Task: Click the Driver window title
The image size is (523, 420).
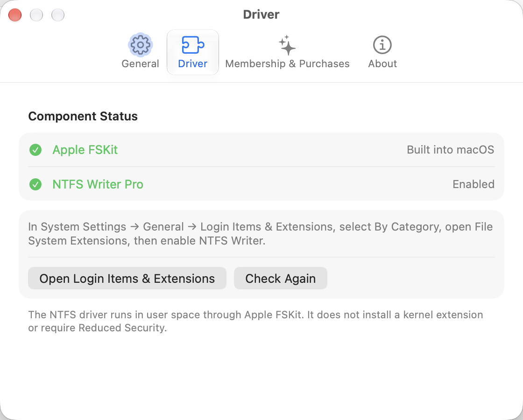Action: pyautogui.click(x=261, y=14)
